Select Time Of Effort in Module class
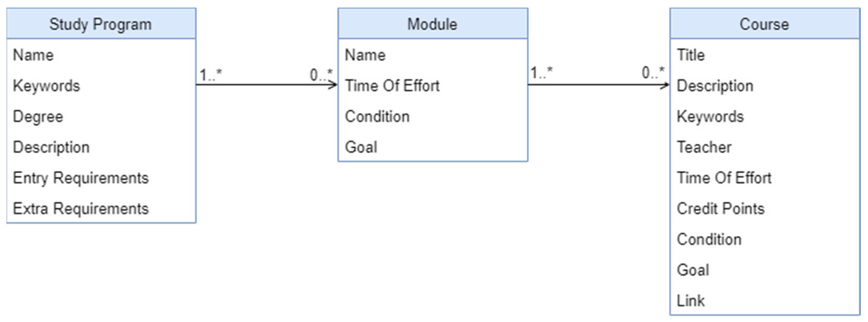This screenshot has width=868, height=322. pyautogui.click(x=392, y=86)
